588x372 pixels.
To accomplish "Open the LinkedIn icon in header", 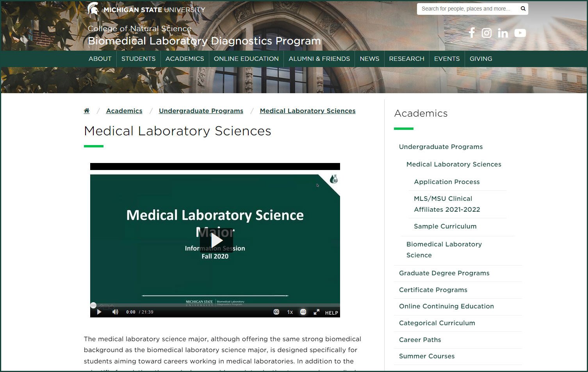I will 503,33.
